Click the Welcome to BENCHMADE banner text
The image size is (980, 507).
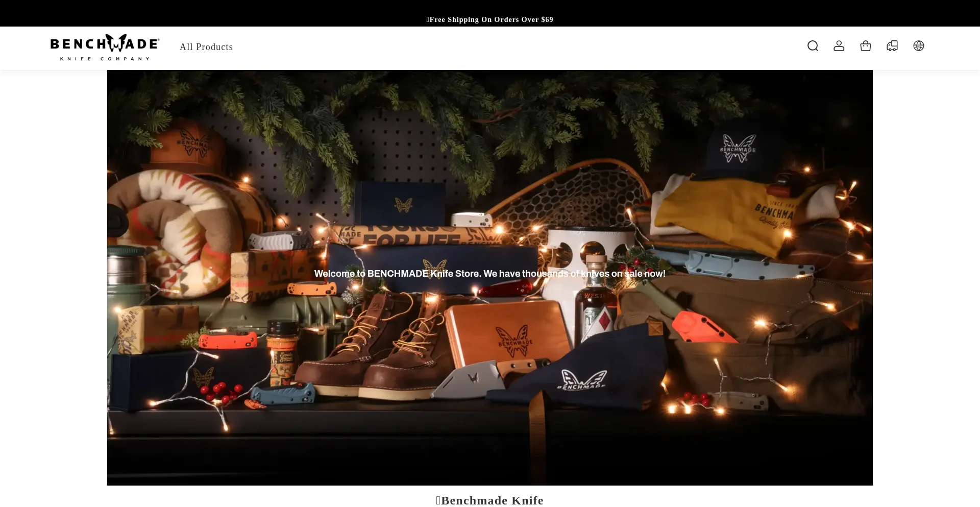pos(490,274)
